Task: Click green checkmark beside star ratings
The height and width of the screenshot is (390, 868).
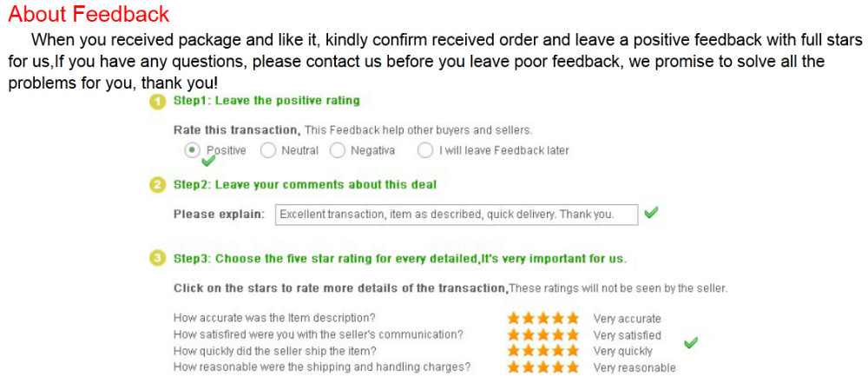Action: (x=691, y=343)
